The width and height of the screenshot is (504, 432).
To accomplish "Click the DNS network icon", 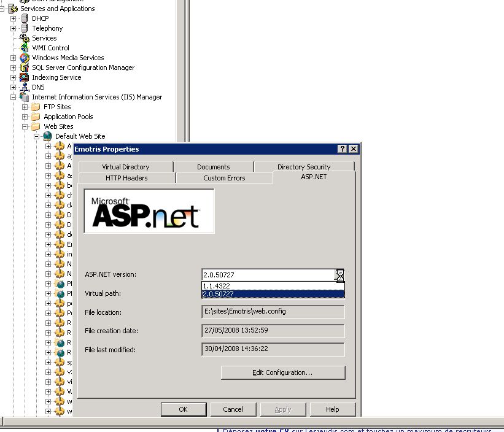I will point(25,87).
